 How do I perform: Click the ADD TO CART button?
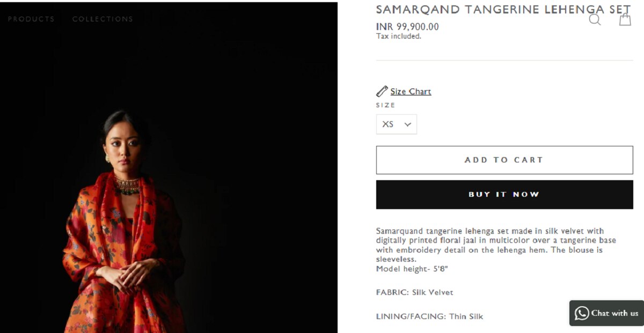pos(504,160)
